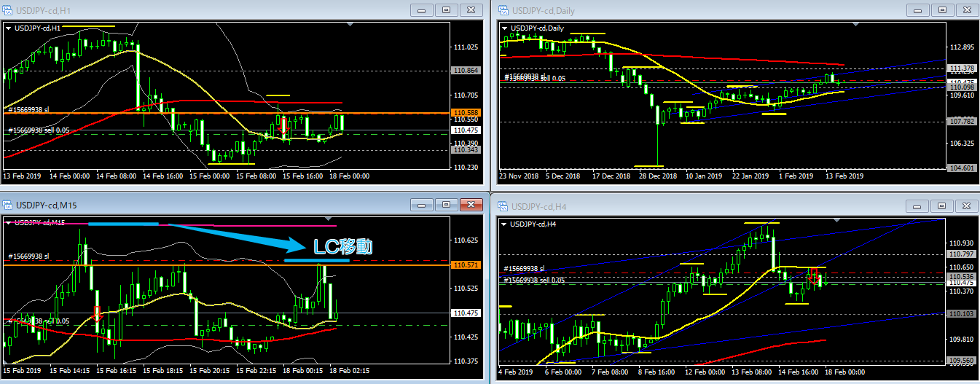
Task: Click the small arrow before the USDJPY-cd,H1 chart label
Action: tap(9, 28)
